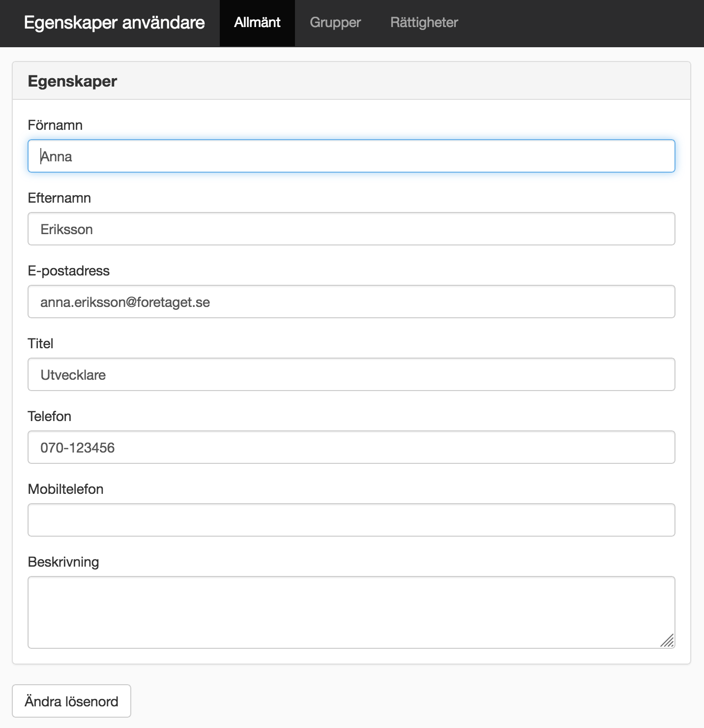The width and height of the screenshot is (704, 728).
Task: Click the Mobiltelefon label
Action: (66, 489)
